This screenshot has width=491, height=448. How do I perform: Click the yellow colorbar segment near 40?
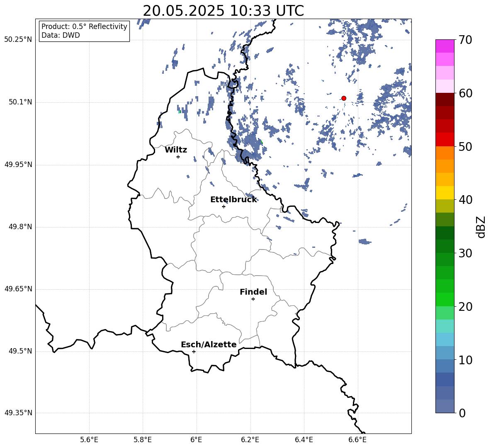(x=445, y=193)
